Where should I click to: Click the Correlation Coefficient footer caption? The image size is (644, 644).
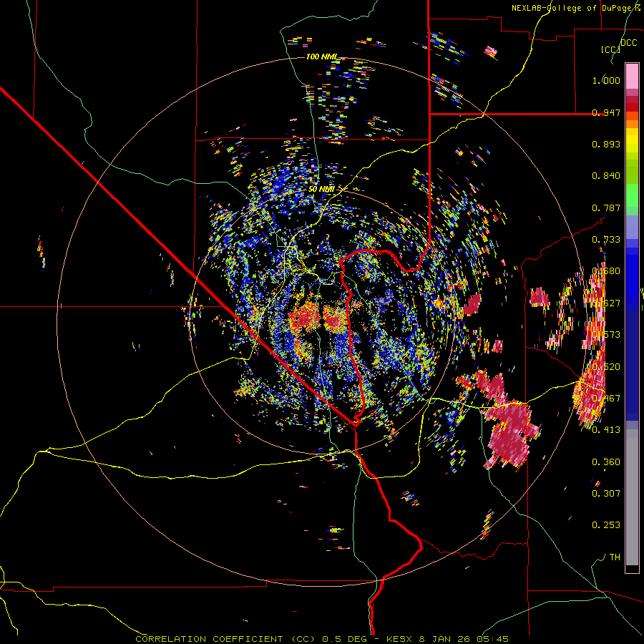[322, 639]
